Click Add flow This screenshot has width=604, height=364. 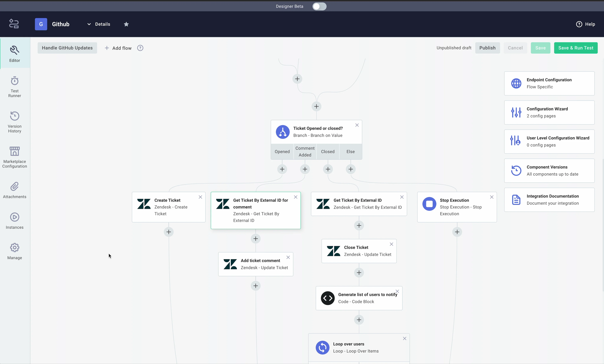click(x=118, y=48)
